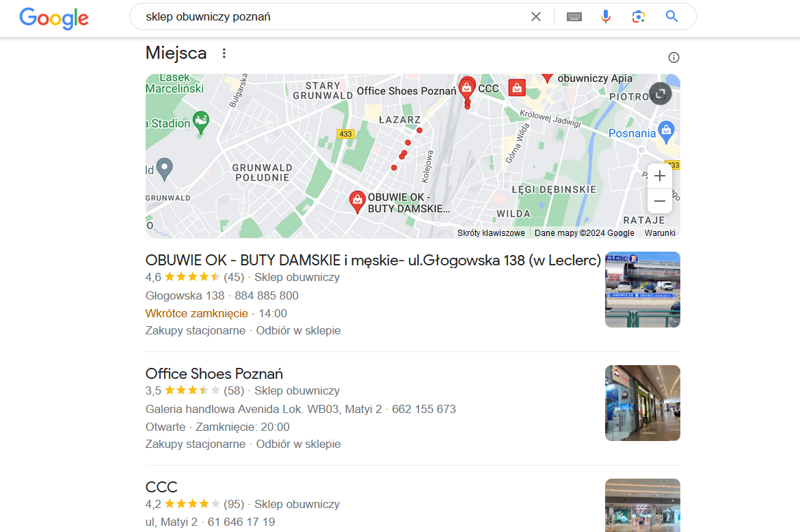Select the ŁAZARZ district label on map
Viewport: 800px width, 532px height.
click(x=399, y=120)
